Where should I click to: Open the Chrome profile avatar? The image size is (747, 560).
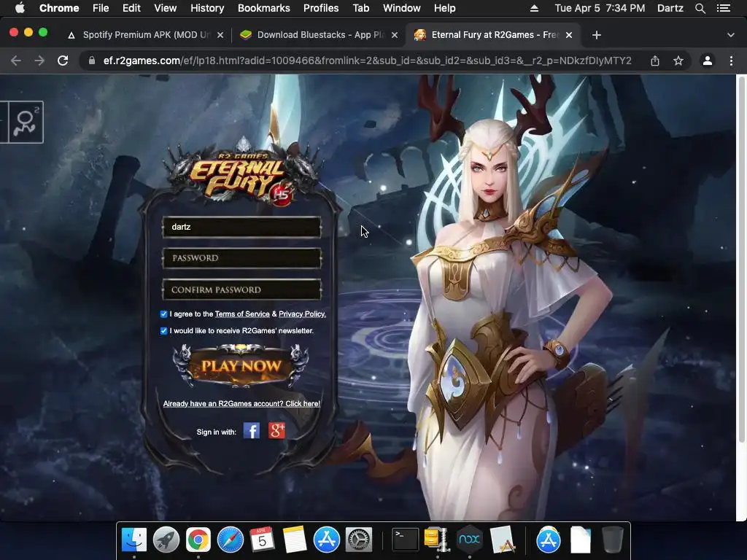click(708, 61)
